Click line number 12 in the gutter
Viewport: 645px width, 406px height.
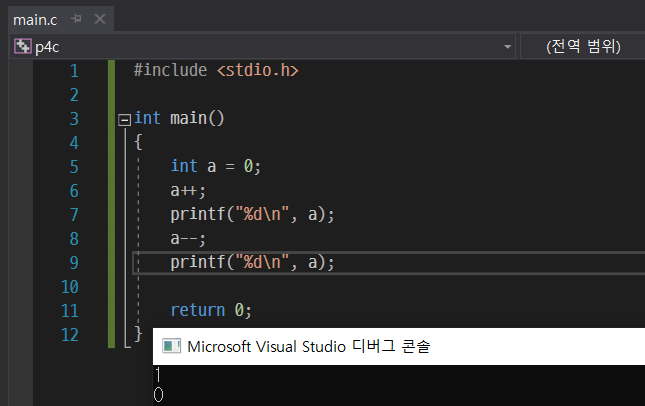click(x=70, y=334)
